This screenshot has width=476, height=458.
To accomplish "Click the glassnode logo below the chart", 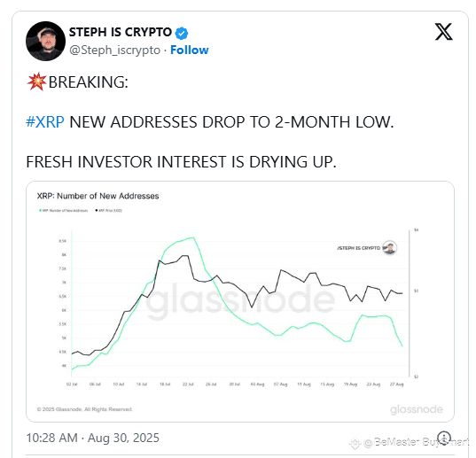I will (417, 409).
